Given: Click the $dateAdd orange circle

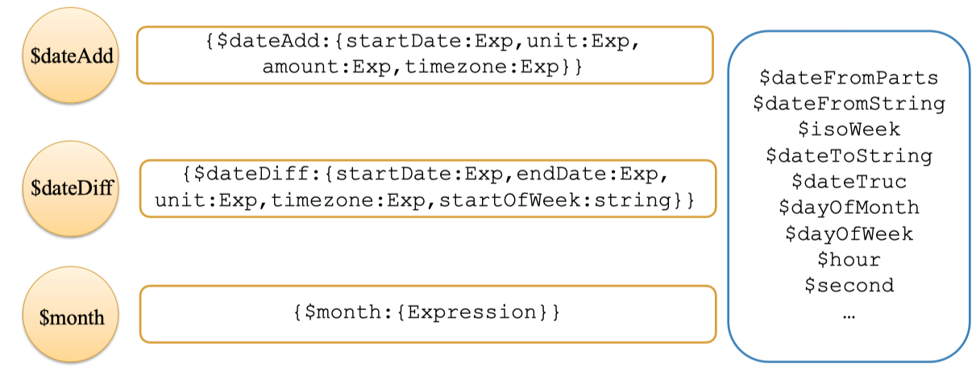Looking at the screenshot, I should 71,56.
